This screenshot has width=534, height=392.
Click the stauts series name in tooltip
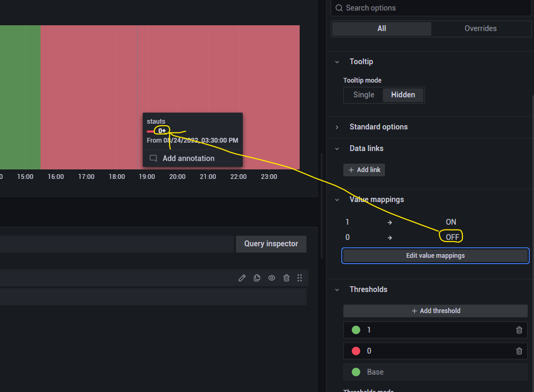pyautogui.click(x=156, y=122)
